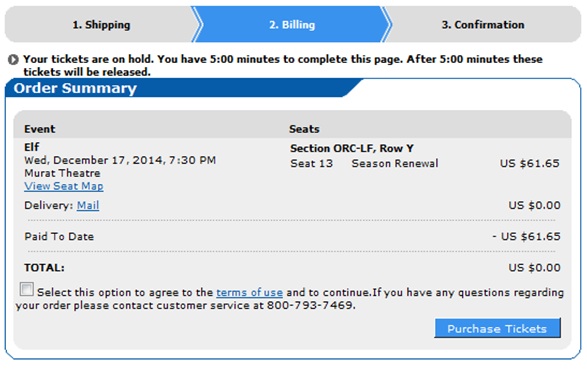Click the Order Summary header banner

(183, 88)
